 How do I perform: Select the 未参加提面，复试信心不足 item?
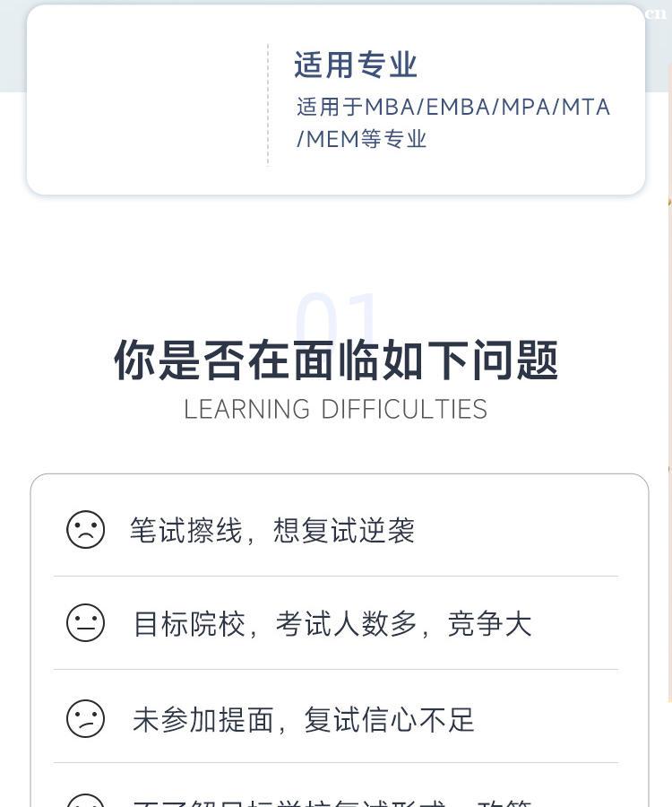303,719
